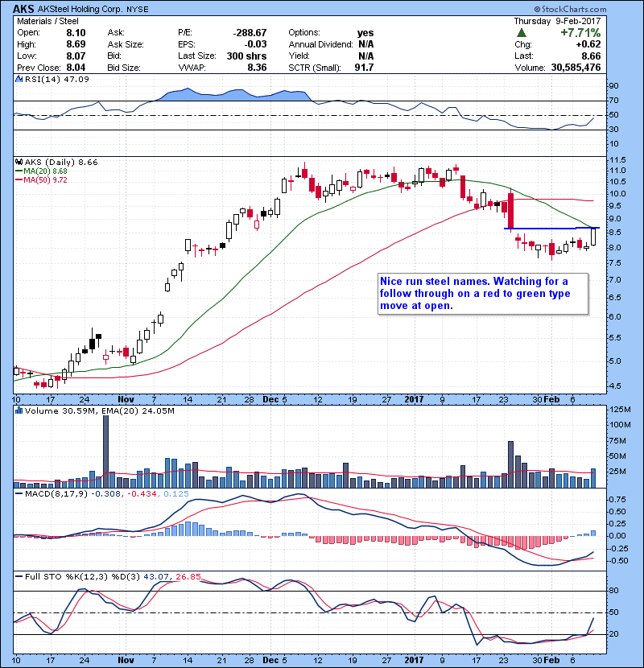644x668 pixels.
Task: Click the +7.71% percent change value
Action: pyautogui.click(x=580, y=33)
